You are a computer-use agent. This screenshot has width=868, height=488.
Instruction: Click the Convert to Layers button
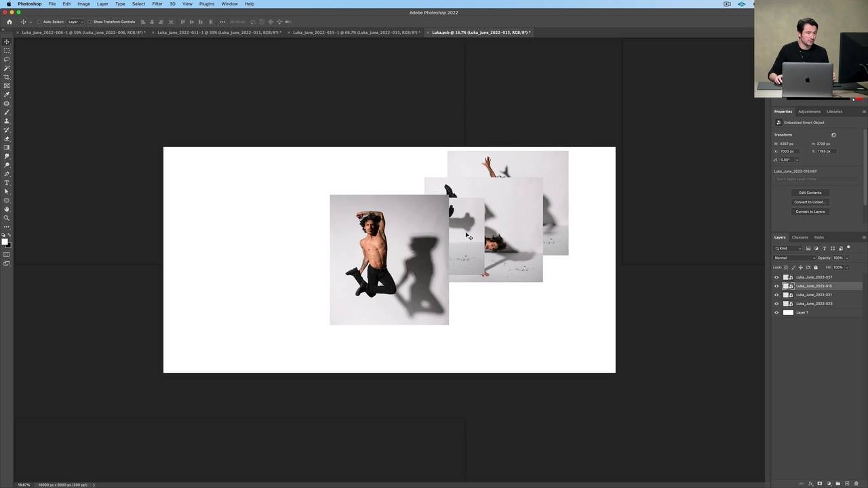(810, 211)
